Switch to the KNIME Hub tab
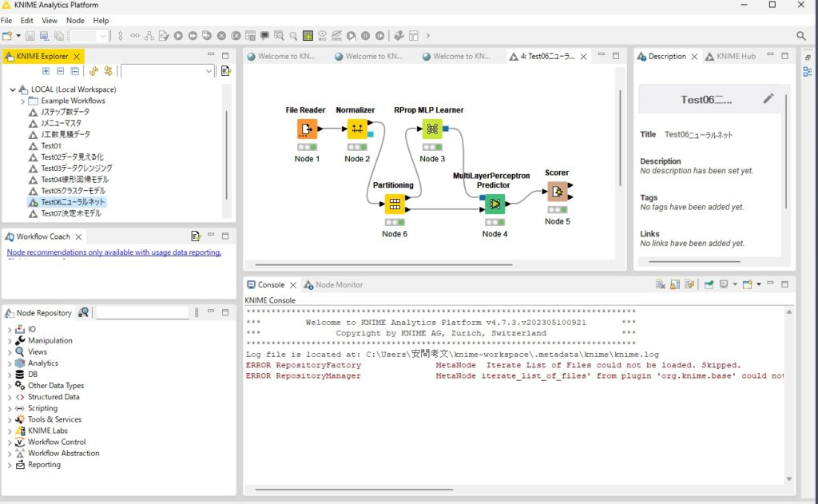818x504 pixels. click(734, 57)
